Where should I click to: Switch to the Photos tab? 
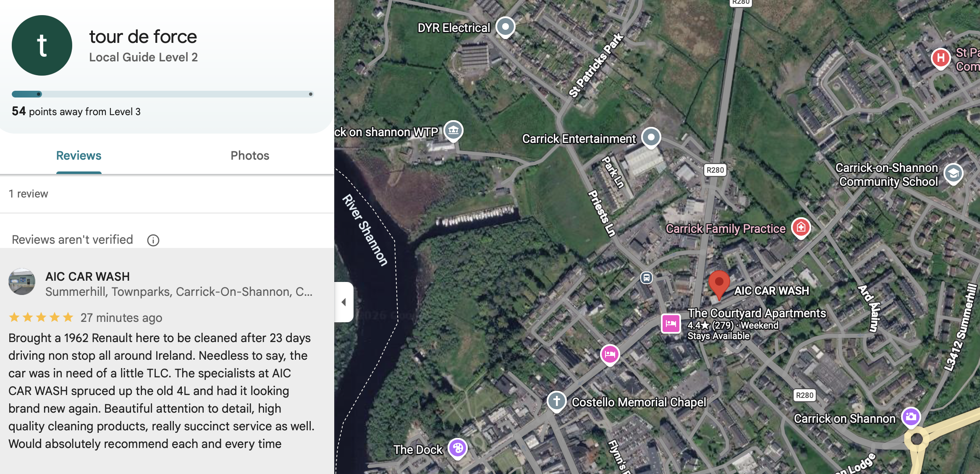pyautogui.click(x=250, y=155)
